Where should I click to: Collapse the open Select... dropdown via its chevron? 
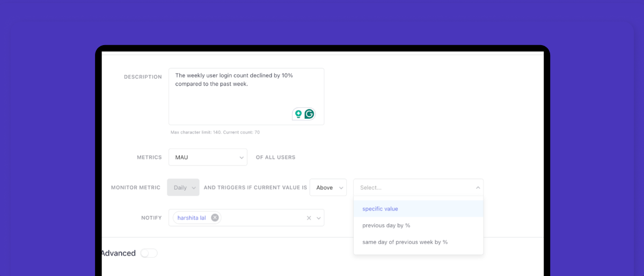tap(478, 187)
